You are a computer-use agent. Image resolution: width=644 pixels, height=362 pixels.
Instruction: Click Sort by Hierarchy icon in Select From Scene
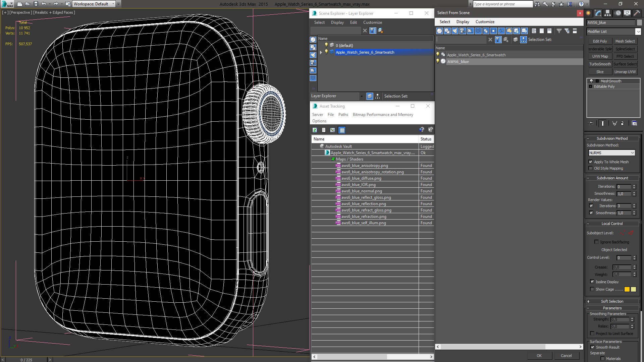524,40
